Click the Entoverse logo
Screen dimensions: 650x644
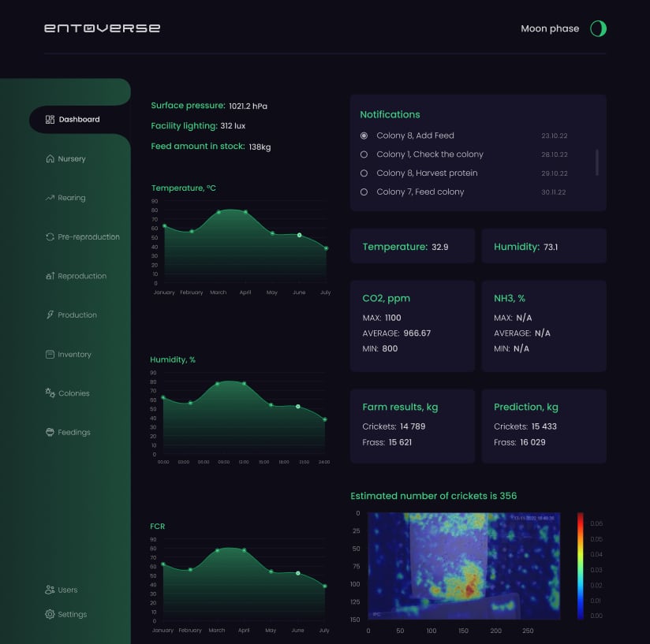click(102, 28)
